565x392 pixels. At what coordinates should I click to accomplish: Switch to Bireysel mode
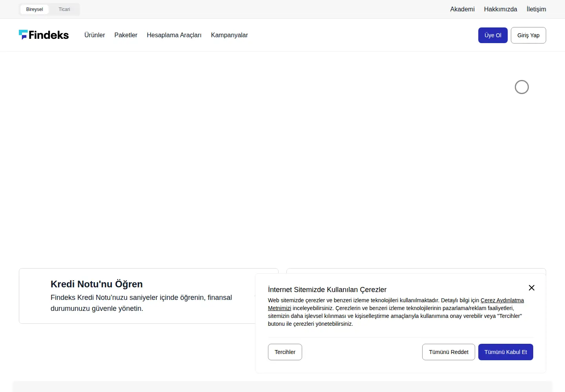coord(35,9)
